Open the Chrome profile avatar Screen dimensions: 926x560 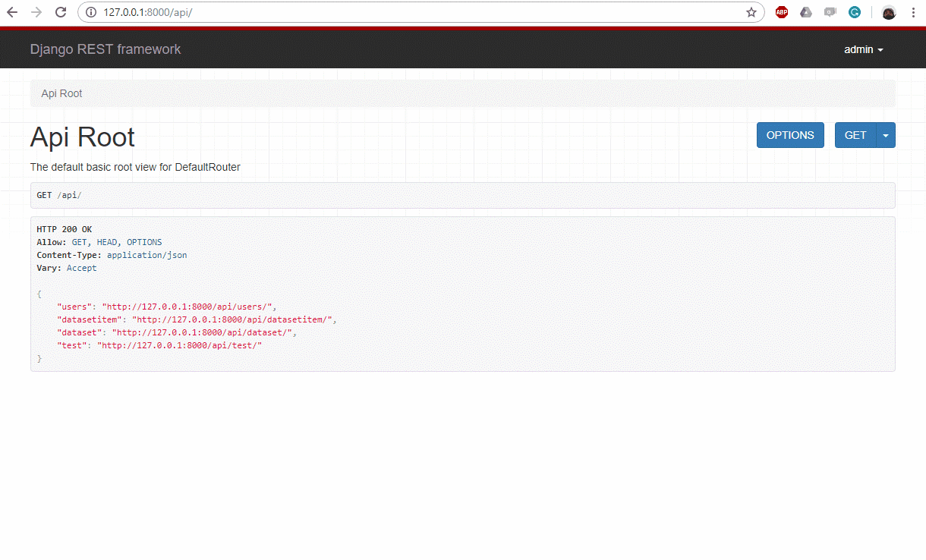[x=889, y=12]
